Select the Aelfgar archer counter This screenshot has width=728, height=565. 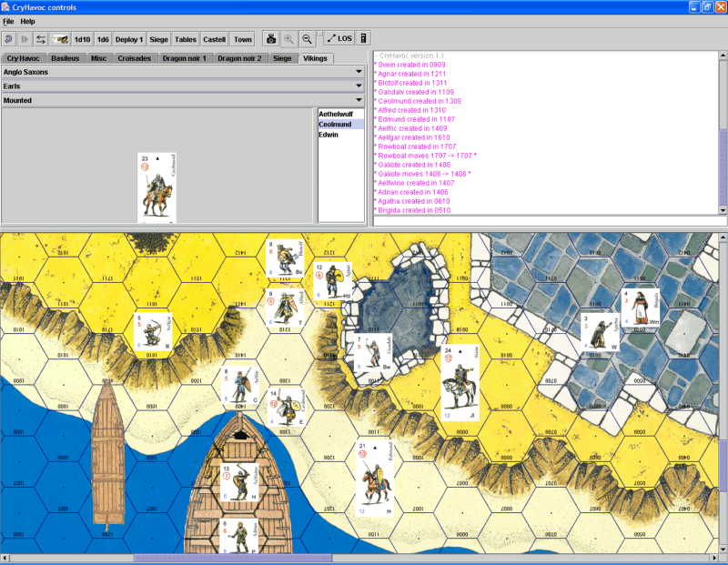coord(153,332)
